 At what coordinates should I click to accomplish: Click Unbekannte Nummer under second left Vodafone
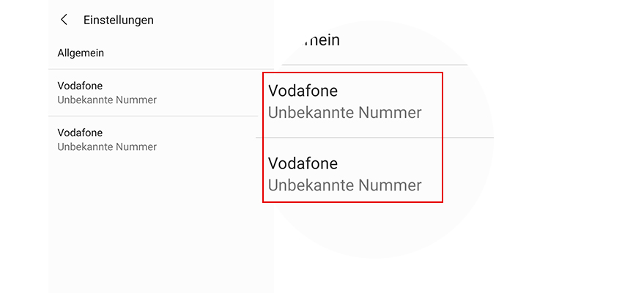(107, 146)
